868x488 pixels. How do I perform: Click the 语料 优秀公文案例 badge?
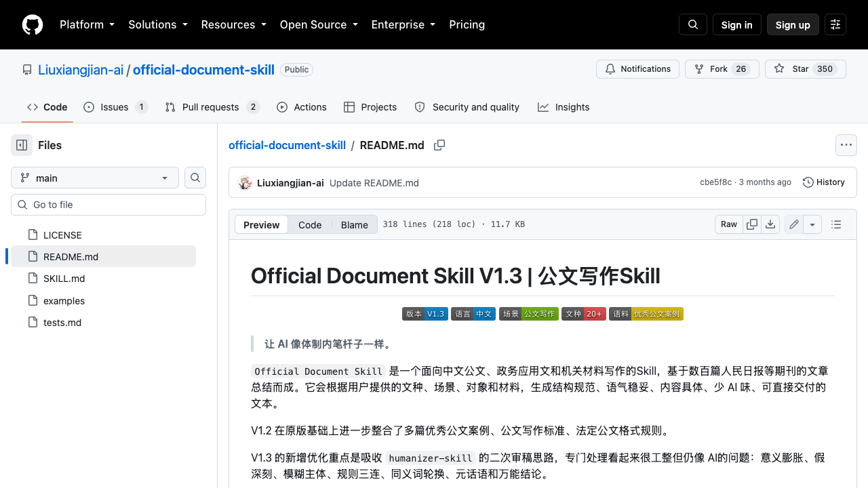[646, 314]
